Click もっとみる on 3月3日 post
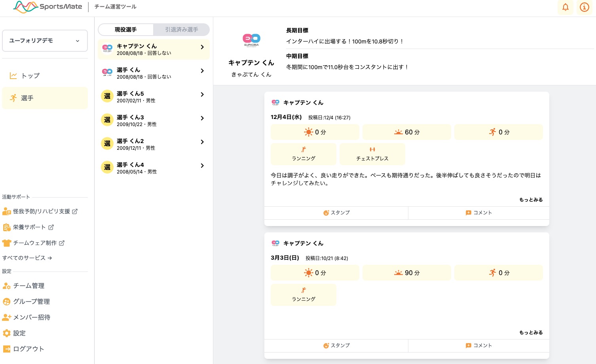The image size is (596, 364). [x=531, y=332]
